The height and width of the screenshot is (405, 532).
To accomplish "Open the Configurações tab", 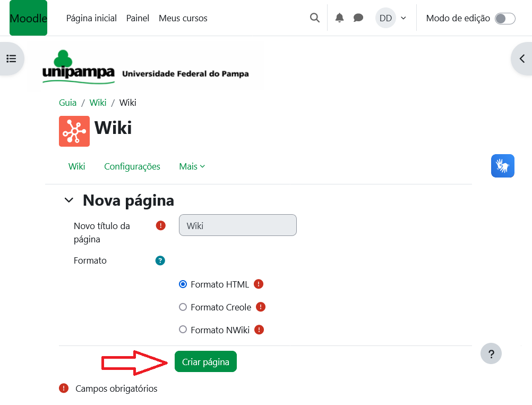I will click(132, 166).
